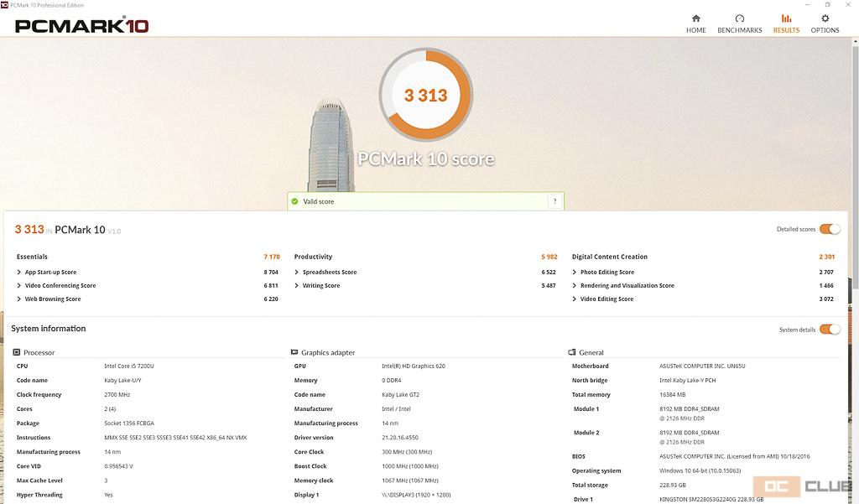Click the question mark help button

(x=555, y=201)
